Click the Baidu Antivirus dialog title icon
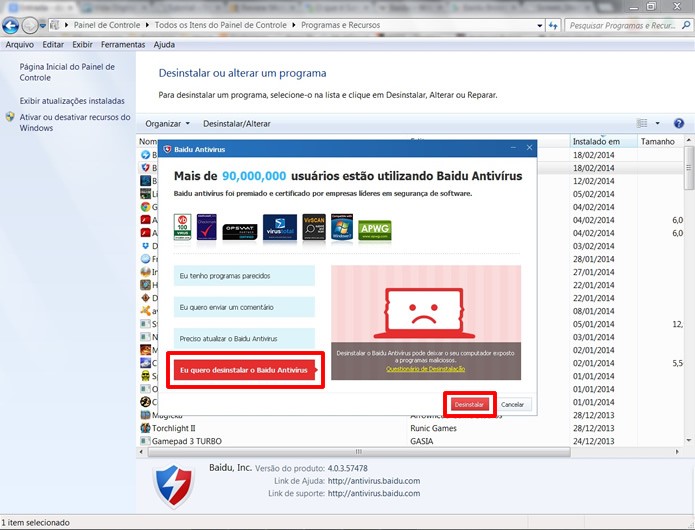 [x=167, y=149]
